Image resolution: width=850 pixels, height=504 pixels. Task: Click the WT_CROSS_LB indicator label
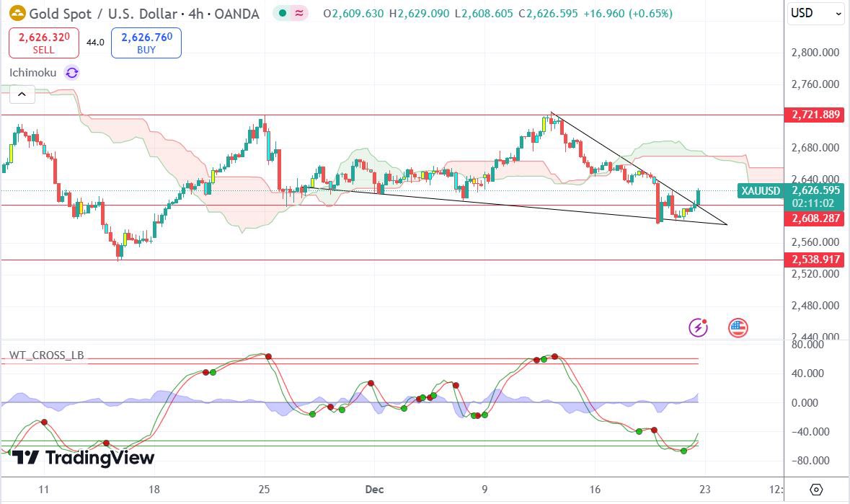coord(47,355)
